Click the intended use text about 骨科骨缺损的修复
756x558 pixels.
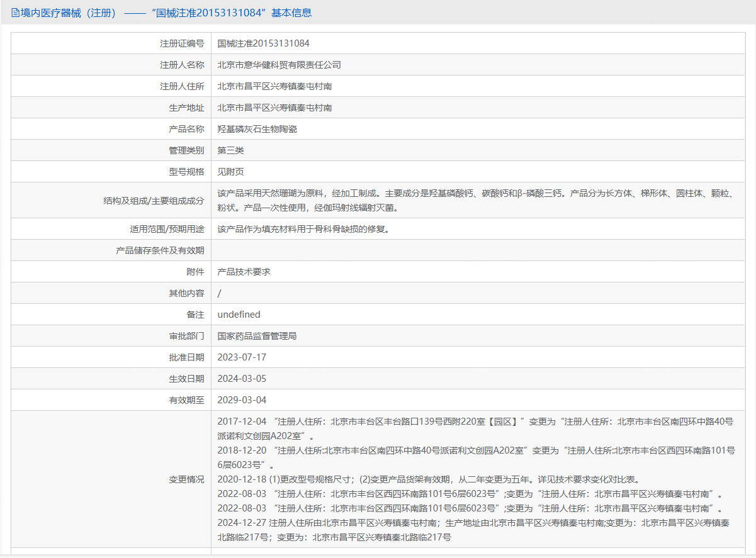coord(303,229)
